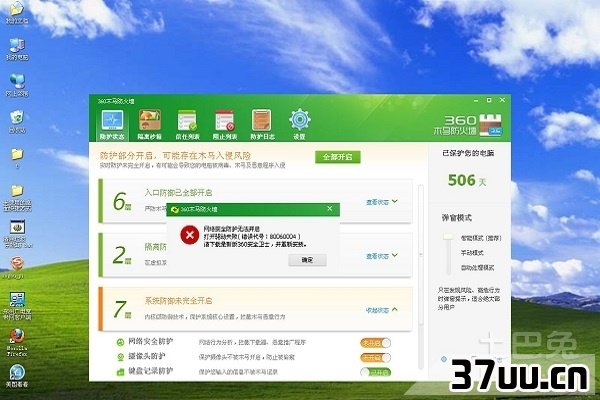600x400 pixels.
Task: Click 确定 in the error dialog
Action: [307, 260]
